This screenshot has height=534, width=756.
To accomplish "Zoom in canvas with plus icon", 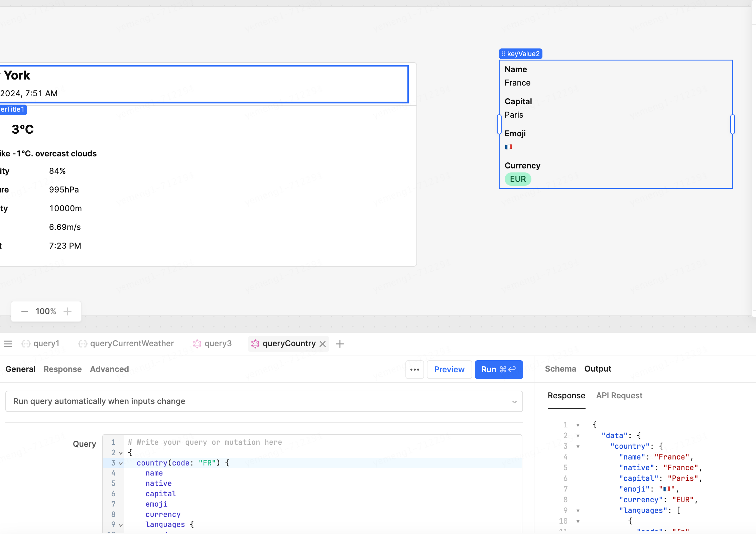I will tap(68, 311).
